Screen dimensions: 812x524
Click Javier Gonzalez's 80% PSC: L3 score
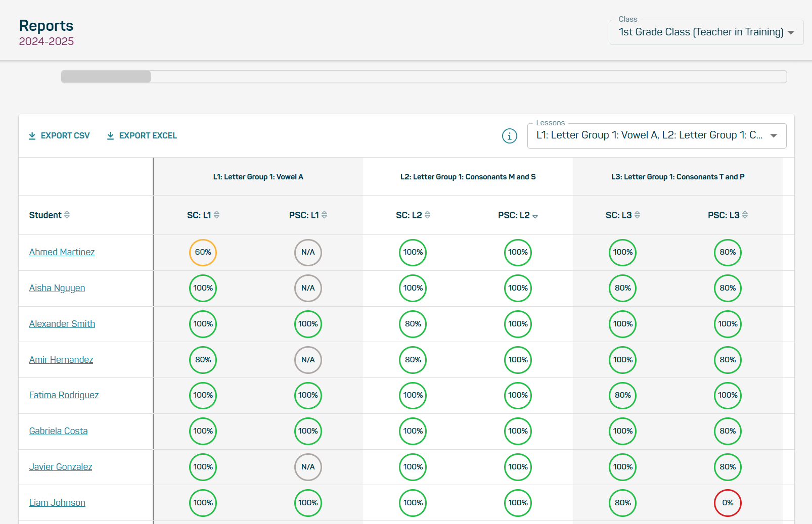point(728,467)
